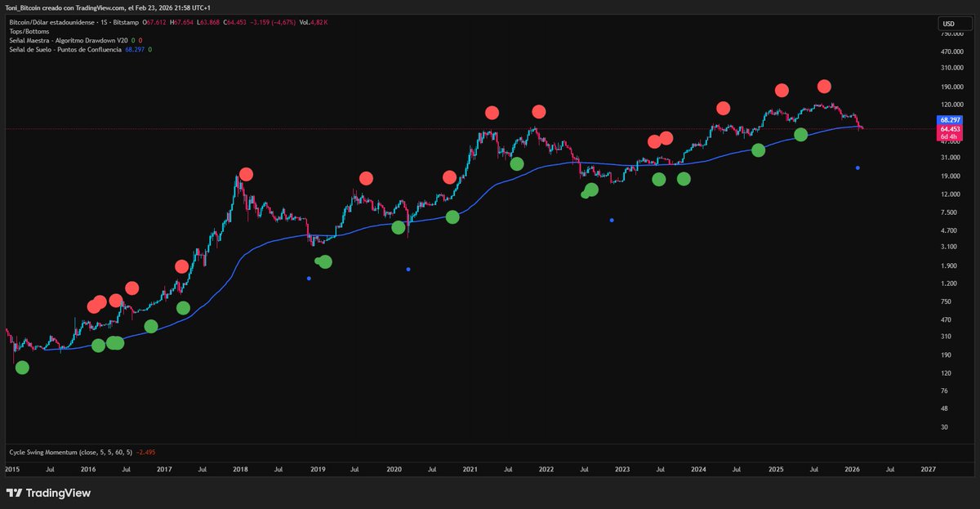Screen dimensions: 980x509
Task: Click the 2023 time axis label
Action: (622, 470)
